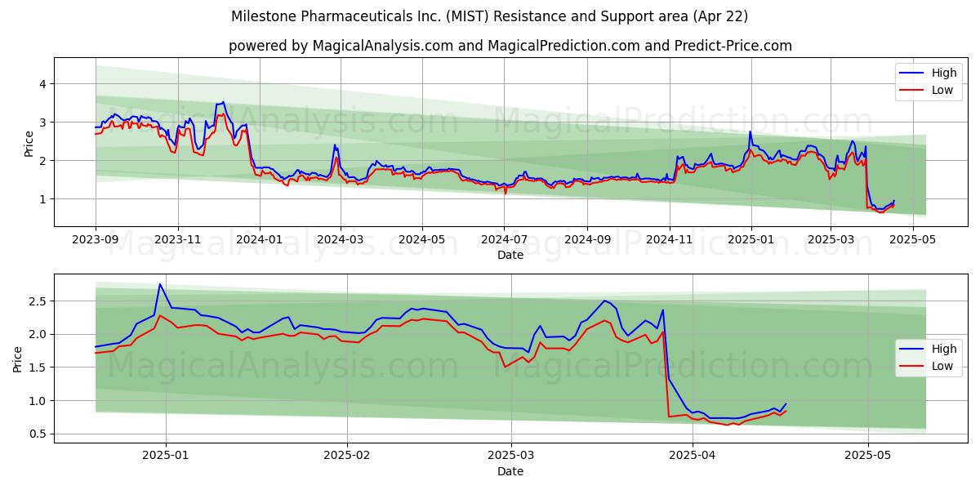Viewport: 980px width, 490px height.
Task: Click the 2025-03 x-axis label on top chart
Action: pyautogui.click(x=831, y=241)
